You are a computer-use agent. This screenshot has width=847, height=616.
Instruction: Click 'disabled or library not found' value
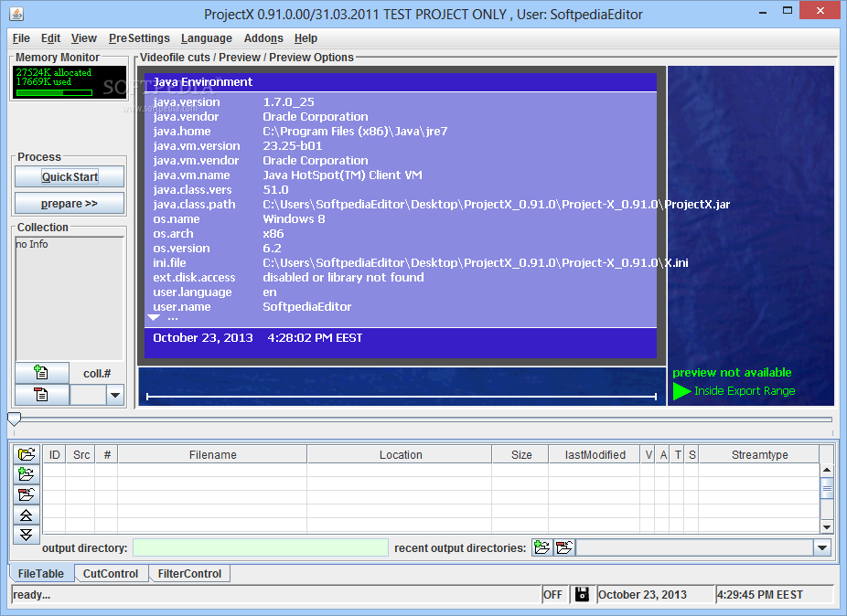(343, 277)
